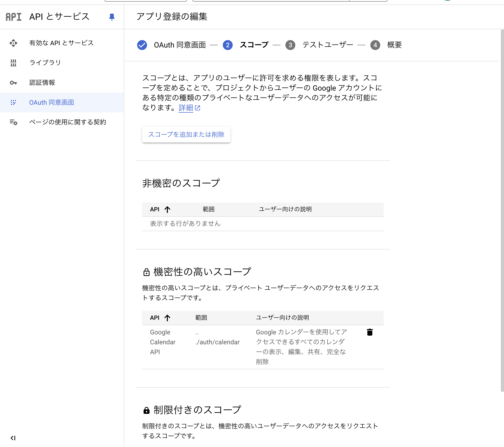Viewport: 504px width, 447px height.
Task: Select OAuth 同意画面 in the sidebar
Action: click(x=62, y=102)
